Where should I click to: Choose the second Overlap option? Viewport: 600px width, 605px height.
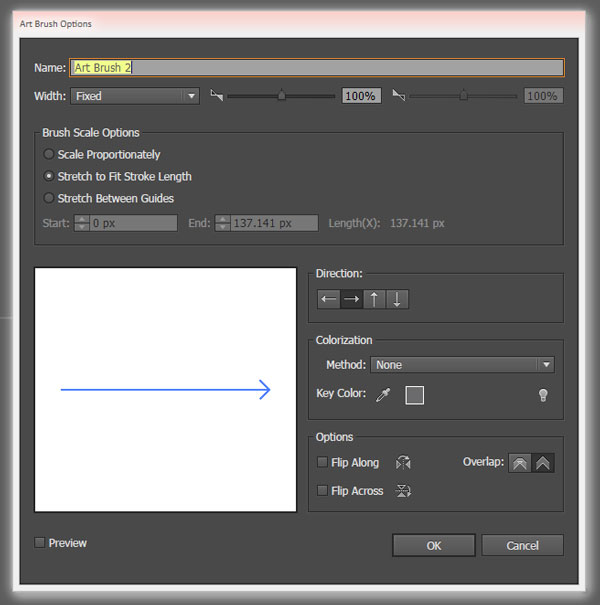point(543,463)
